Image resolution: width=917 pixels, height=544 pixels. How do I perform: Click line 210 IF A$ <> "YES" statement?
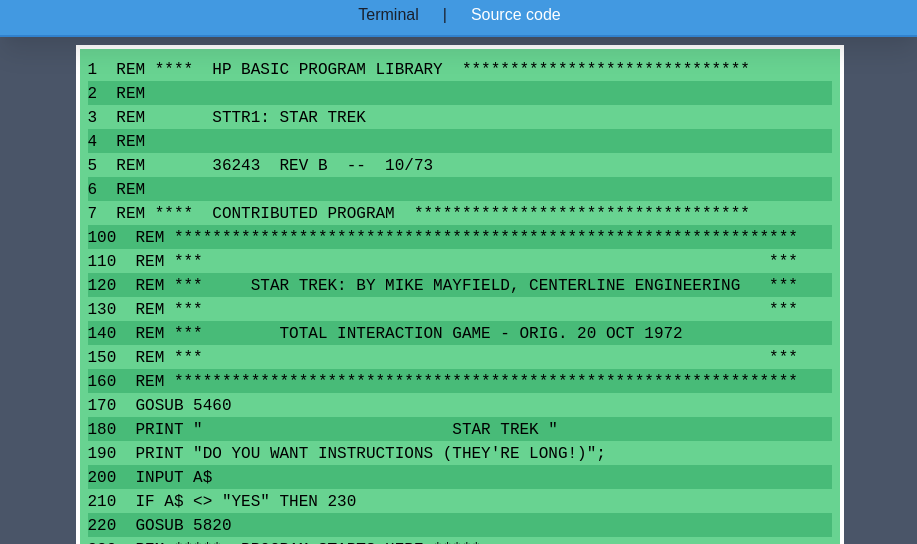[460, 501]
